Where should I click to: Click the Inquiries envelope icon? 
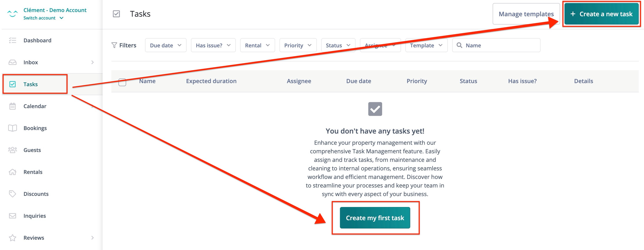(13, 216)
